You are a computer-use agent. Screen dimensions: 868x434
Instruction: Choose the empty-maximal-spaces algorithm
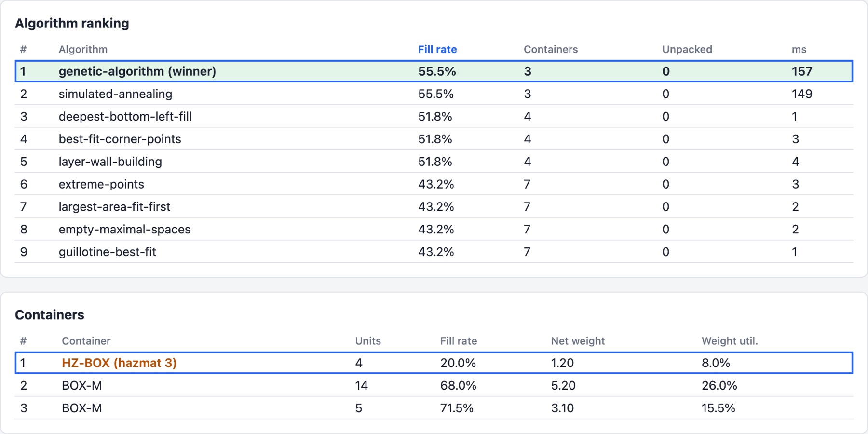click(434, 229)
